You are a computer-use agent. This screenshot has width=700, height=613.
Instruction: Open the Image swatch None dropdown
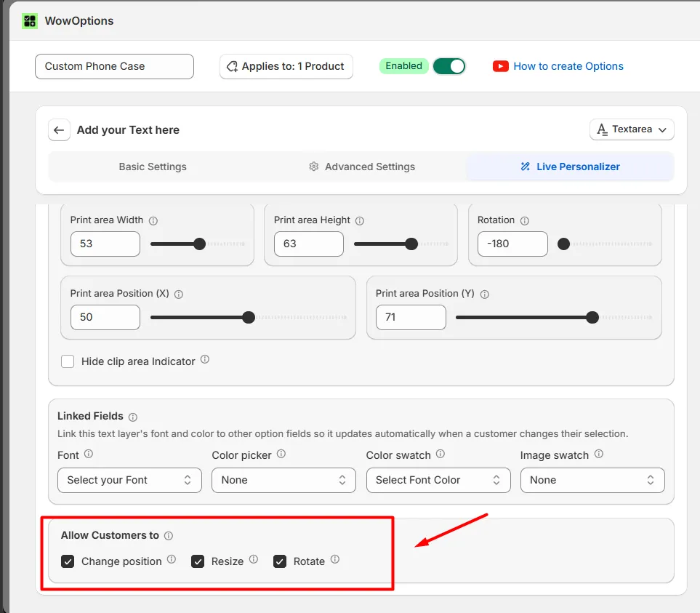pos(592,480)
